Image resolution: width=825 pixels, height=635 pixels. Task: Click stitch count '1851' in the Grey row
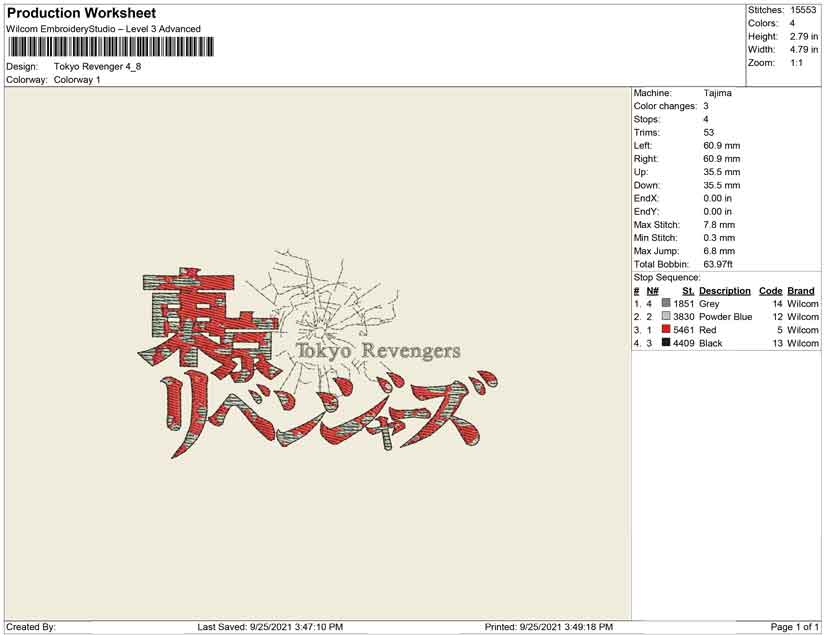[683, 304]
